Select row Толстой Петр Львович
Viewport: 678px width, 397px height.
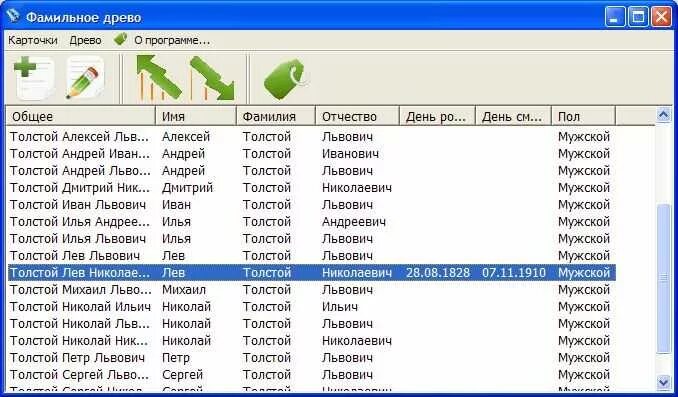[x=311, y=358]
